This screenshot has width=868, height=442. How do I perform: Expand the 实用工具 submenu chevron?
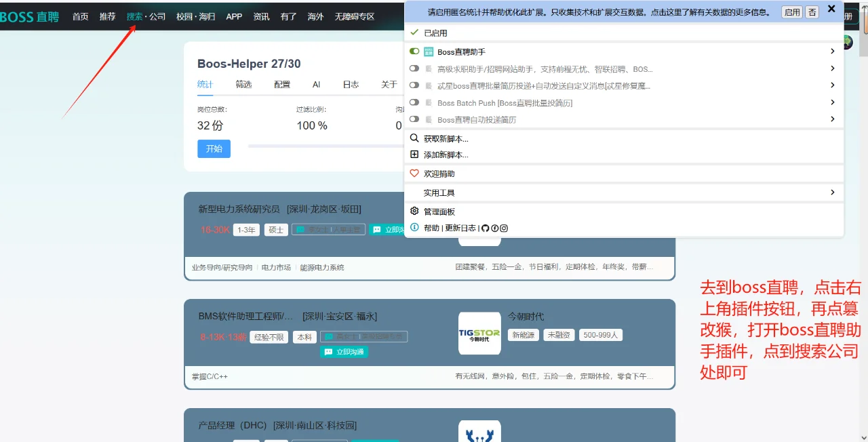[x=832, y=192]
